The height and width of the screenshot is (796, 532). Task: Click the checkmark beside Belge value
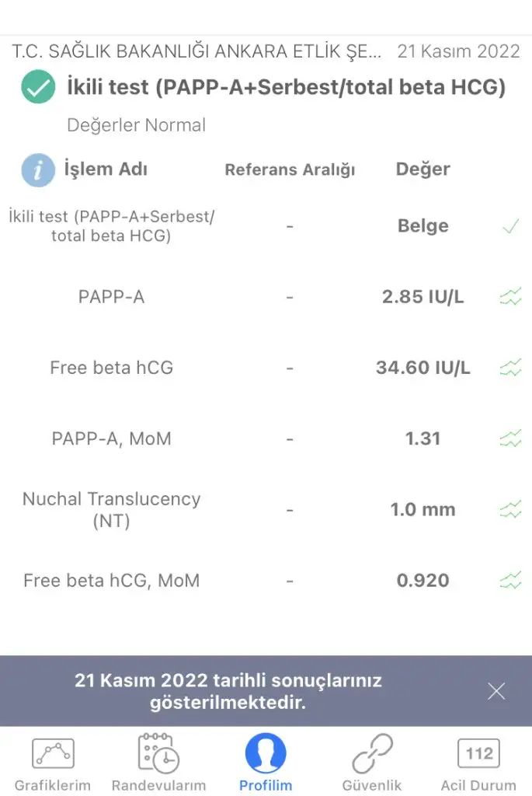point(511,226)
